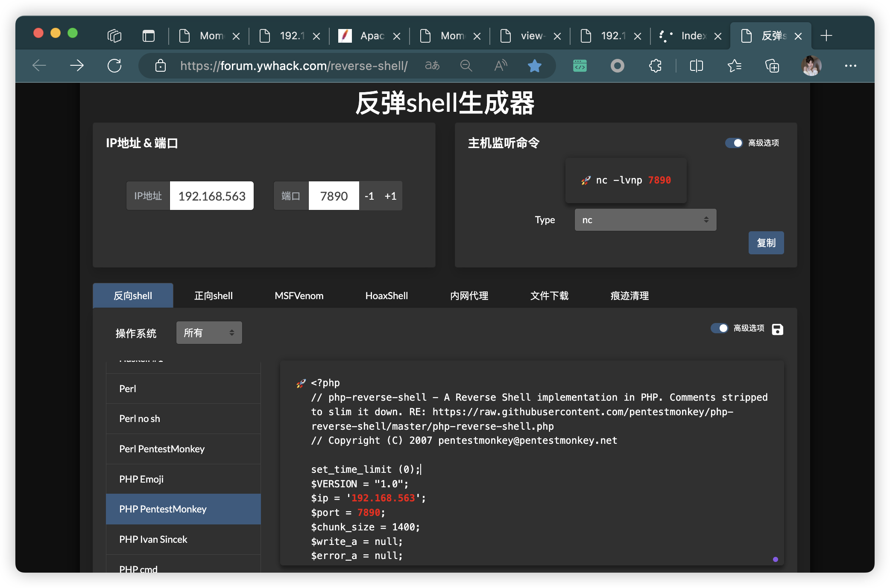890x588 pixels.
Task: Toggle split screen icon
Action: [x=697, y=66]
